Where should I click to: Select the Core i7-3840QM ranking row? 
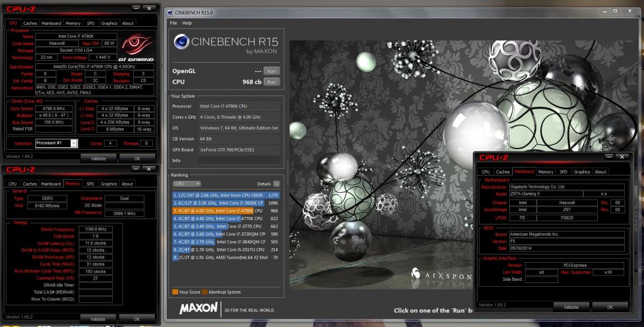click(226, 242)
